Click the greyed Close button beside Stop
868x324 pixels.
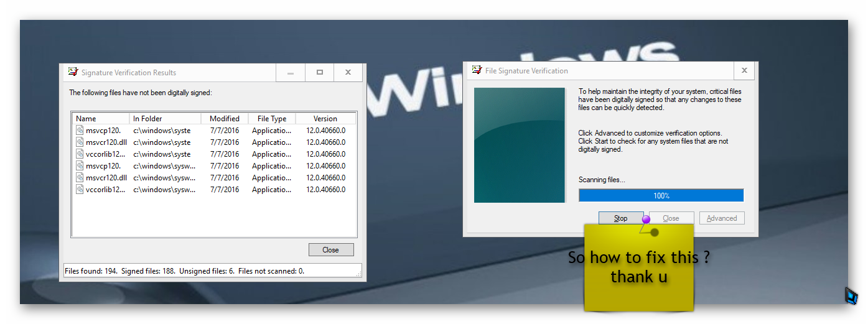pyautogui.click(x=671, y=218)
